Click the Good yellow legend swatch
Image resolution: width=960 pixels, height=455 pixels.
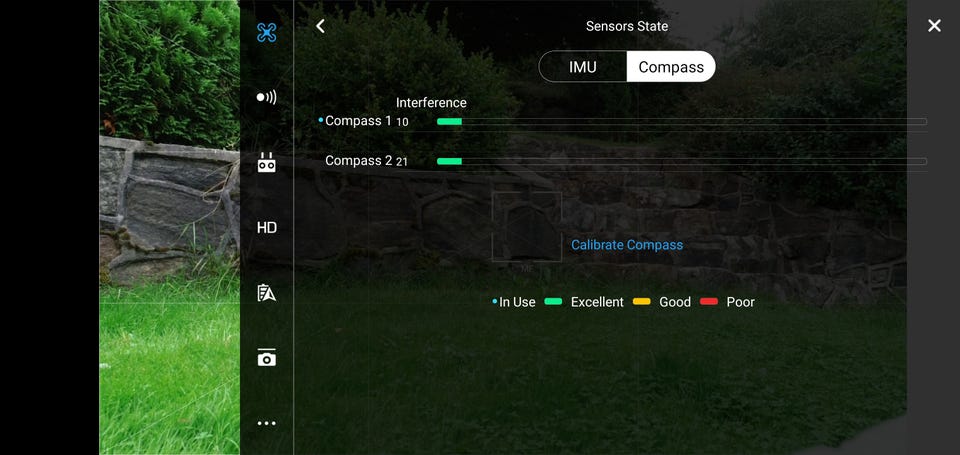pos(642,301)
